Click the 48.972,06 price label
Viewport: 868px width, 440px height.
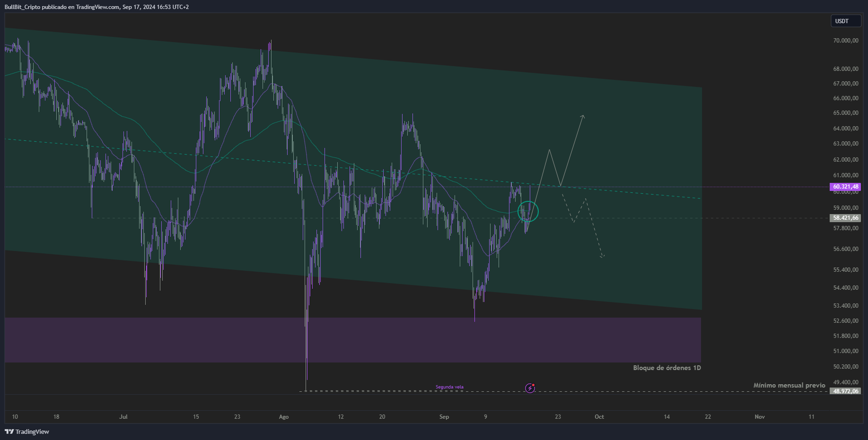click(845, 391)
